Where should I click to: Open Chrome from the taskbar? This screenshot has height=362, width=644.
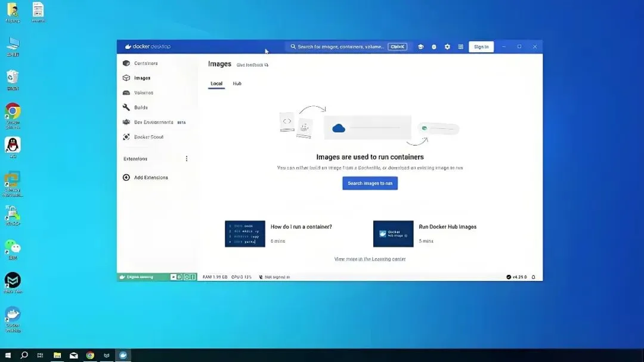pos(90,355)
